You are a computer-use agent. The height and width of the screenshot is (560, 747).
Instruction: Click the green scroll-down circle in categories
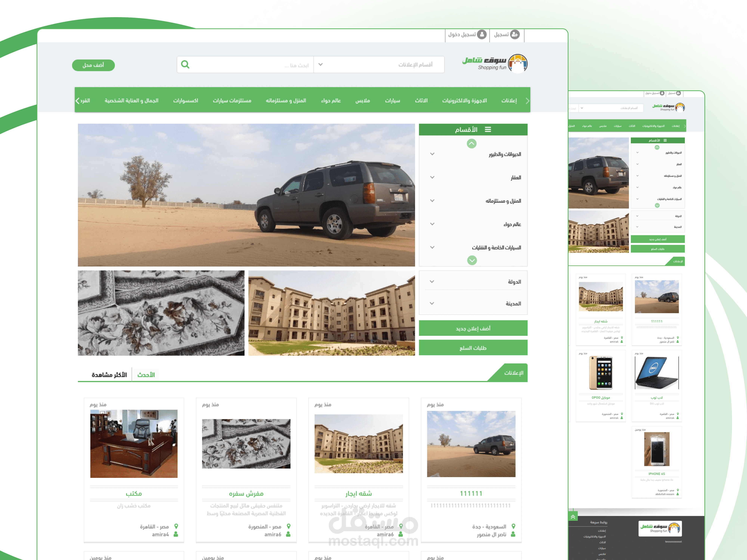[x=472, y=260]
